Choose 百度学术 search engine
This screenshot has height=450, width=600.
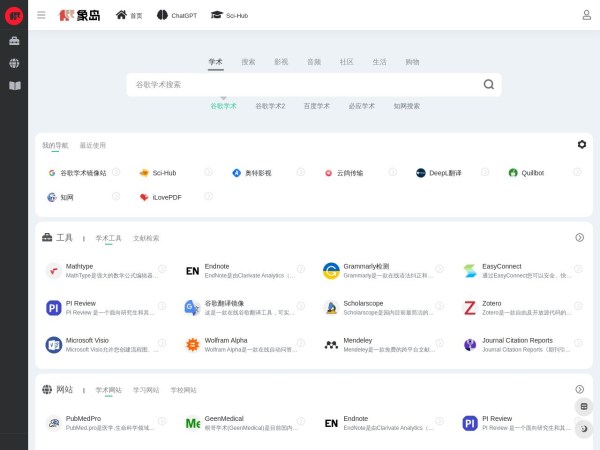pyautogui.click(x=316, y=106)
